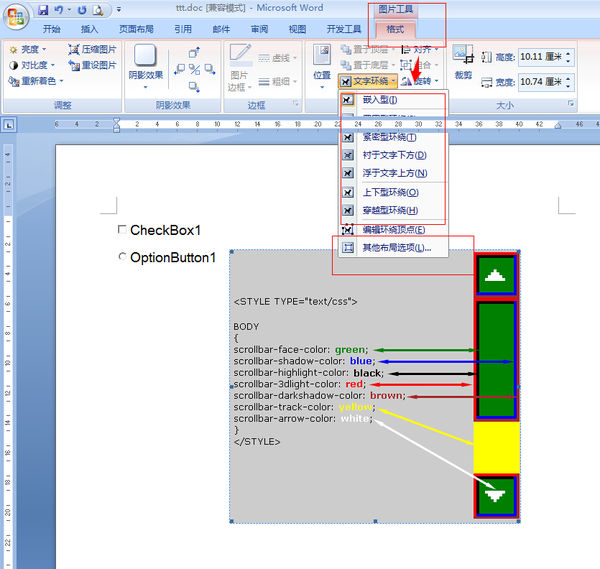Nudge shadow left icon
The height and width of the screenshot is (569, 600).
[x=179, y=69]
